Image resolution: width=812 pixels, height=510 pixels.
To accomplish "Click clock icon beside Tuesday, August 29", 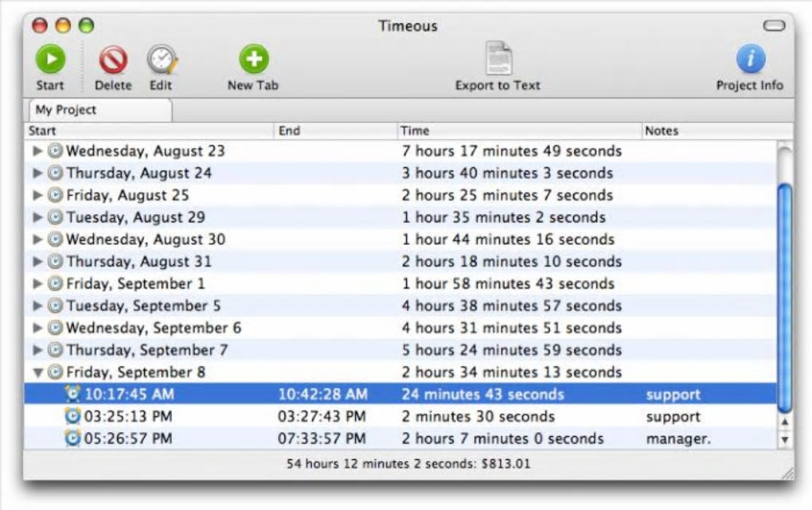I will (55, 217).
